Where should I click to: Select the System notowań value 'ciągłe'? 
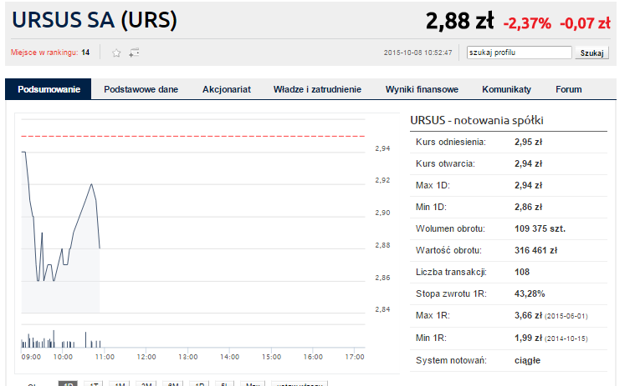pyautogui.click(x=527, y=360)
